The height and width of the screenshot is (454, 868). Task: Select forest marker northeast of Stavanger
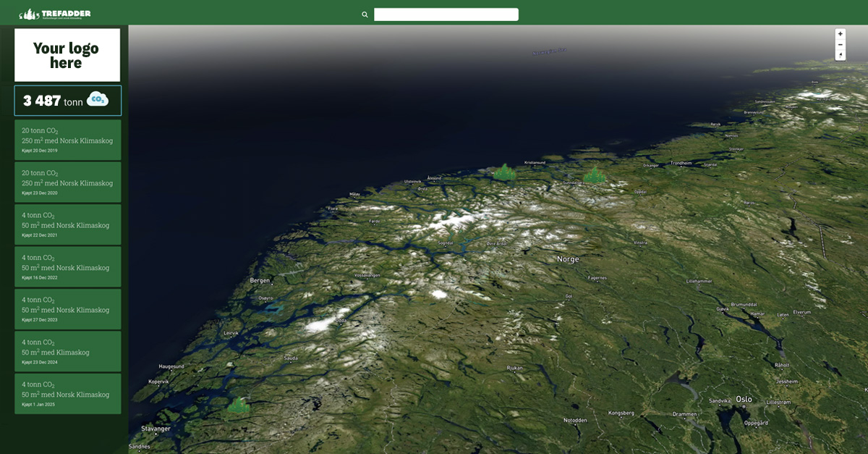238,404
